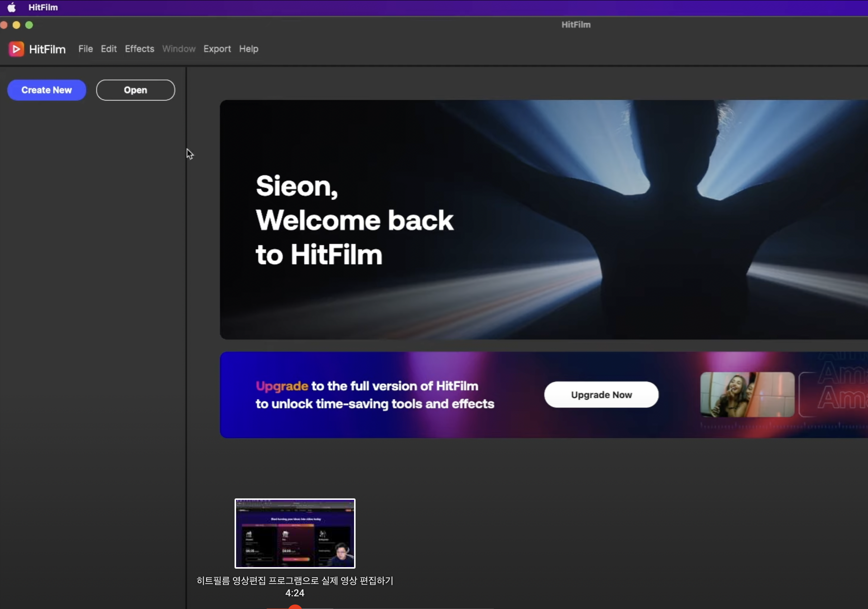Open the File menu
868x609 pixels.
pos(86,49)
